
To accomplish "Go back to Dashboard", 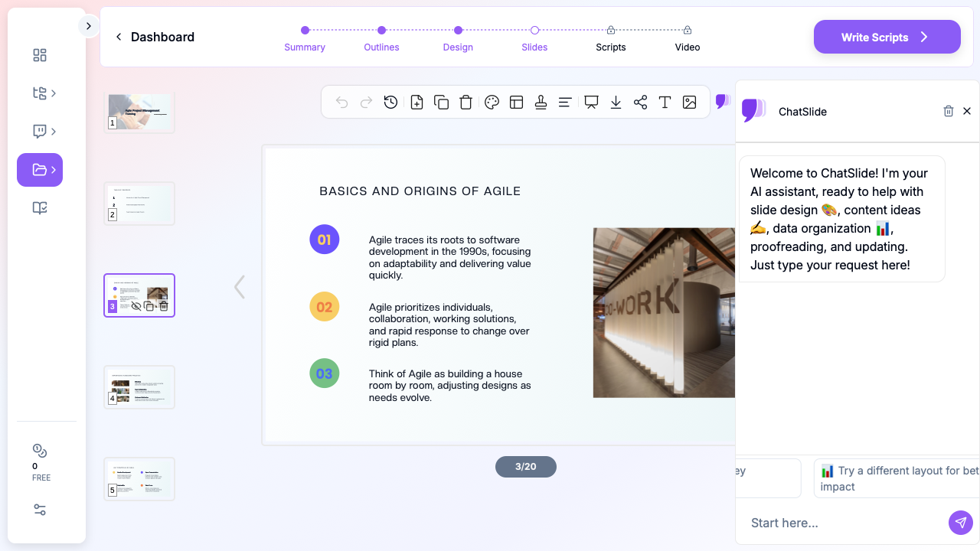I will (x=155, y=37).
